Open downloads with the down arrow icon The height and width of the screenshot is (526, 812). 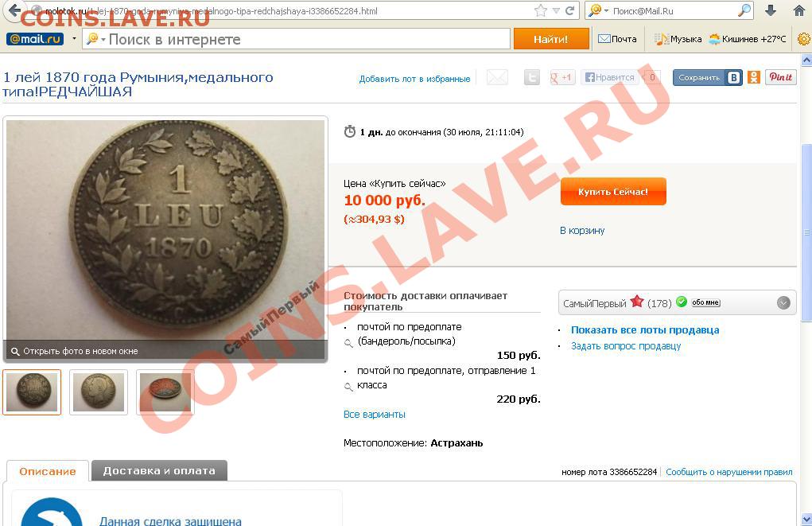point(771,10)
